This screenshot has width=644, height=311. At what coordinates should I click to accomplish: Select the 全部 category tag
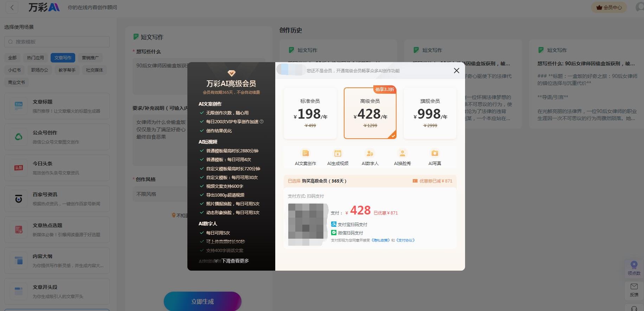(12, 58)
